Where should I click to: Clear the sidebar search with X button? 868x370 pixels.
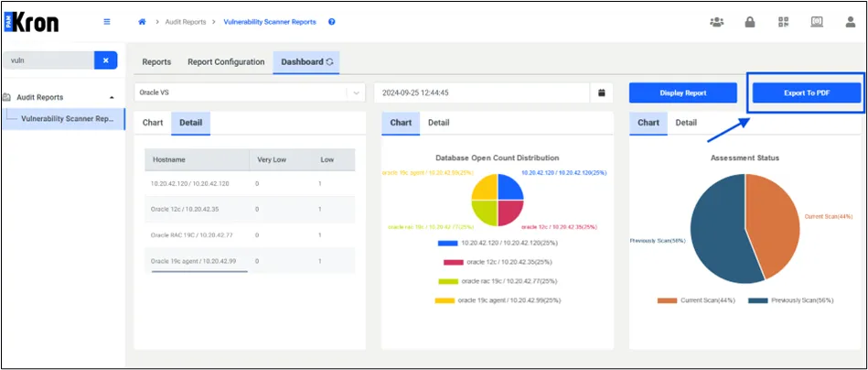coord(106,60)
